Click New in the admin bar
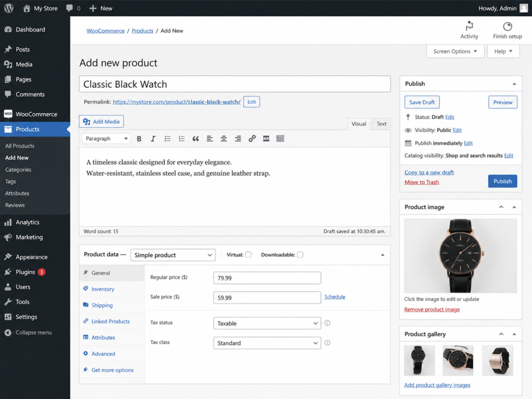The width and height of the screenshot is (532, 399). tap(101, 8)
